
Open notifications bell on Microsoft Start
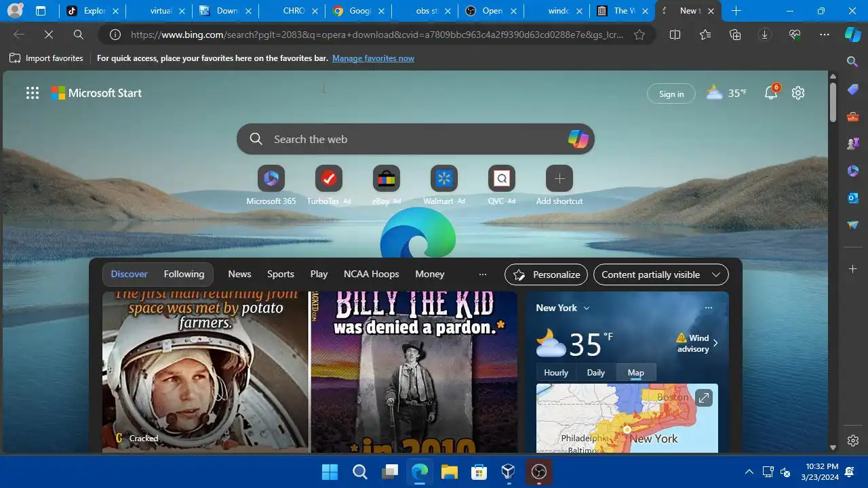[772, 93]
